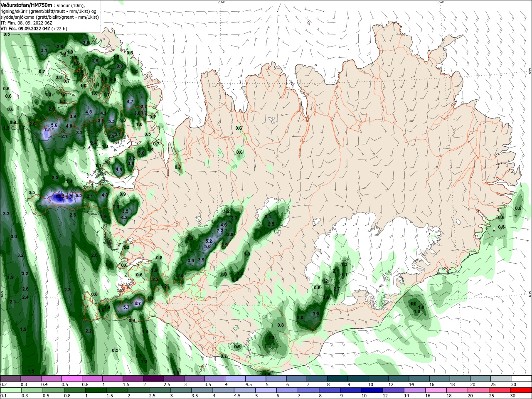Click the 6.7 precipitation value on the map
Screen dimensions: 532x399
138,303
